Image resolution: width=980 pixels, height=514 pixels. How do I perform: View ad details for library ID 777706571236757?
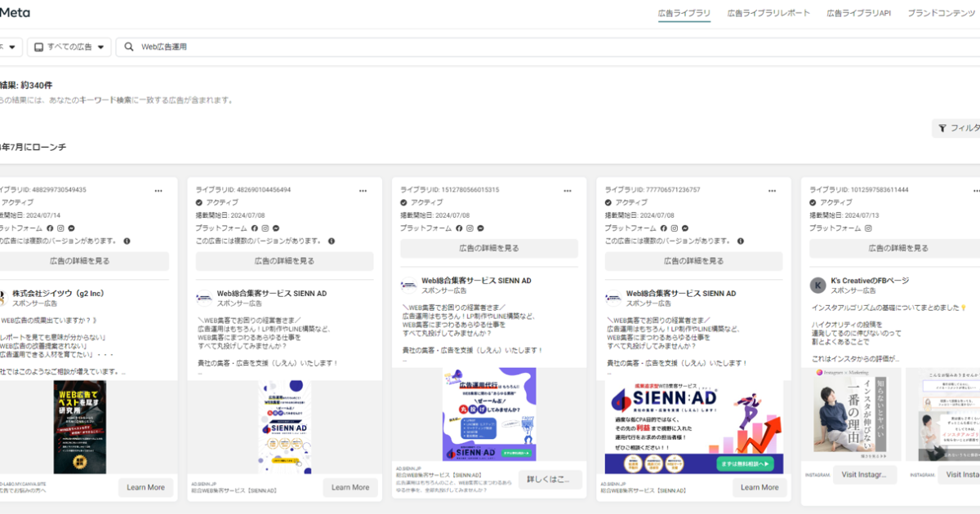pyautogui.click(x=694, y=261)
